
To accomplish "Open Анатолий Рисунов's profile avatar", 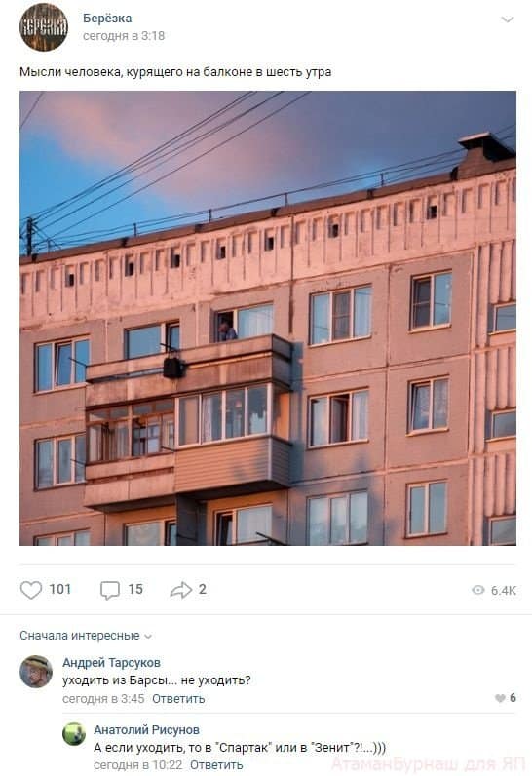I will 74,734.
